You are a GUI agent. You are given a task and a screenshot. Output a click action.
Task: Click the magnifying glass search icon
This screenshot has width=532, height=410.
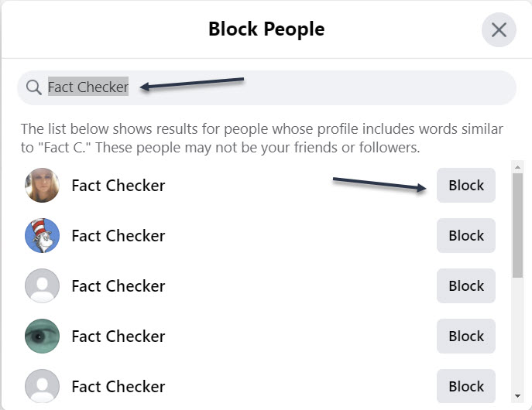[33, 87]
